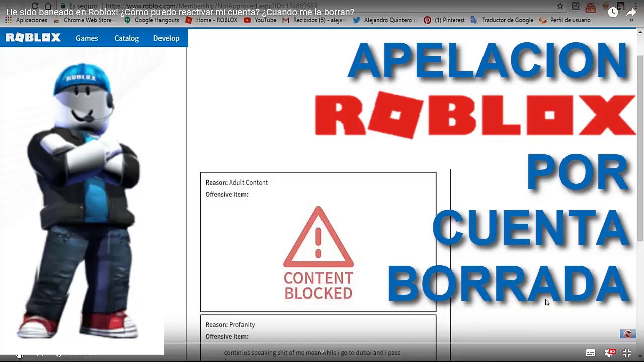
Task: Exit full screen mode
Action: [627, 353]
